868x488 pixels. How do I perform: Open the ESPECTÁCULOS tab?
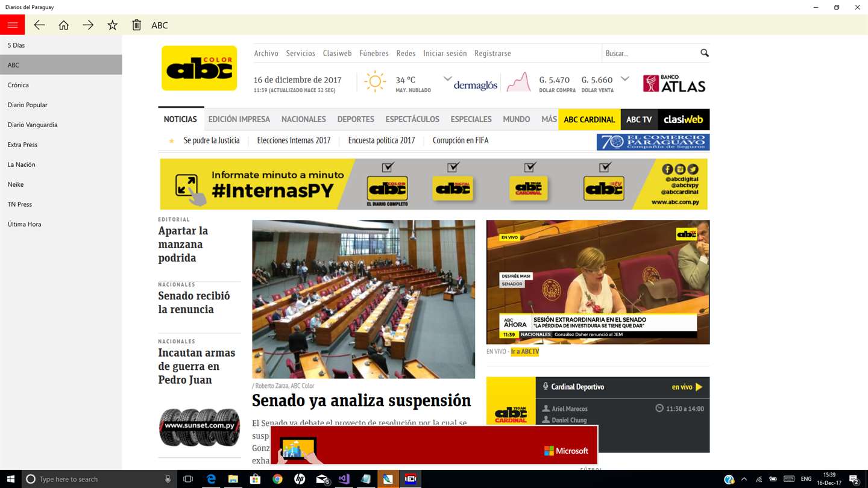(x=412, y=119)
